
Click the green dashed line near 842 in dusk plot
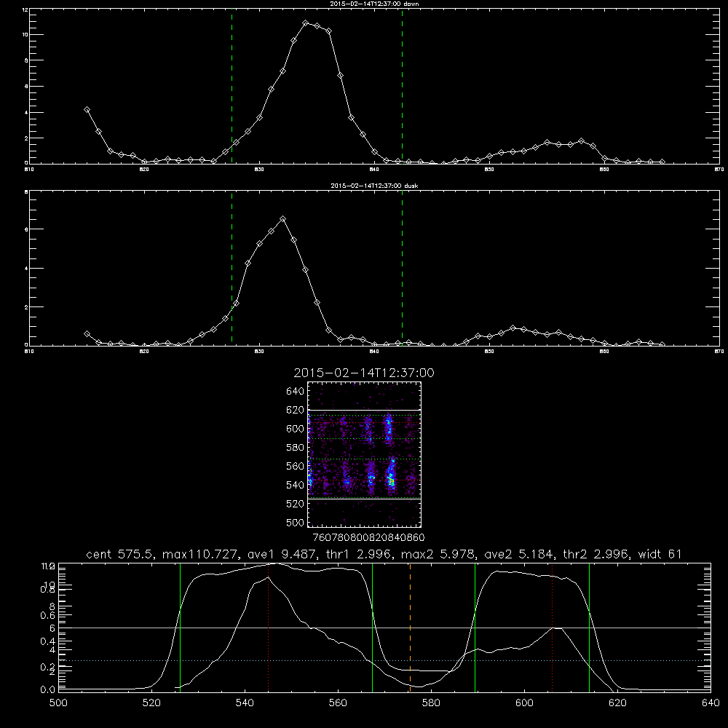click(402, 268)
